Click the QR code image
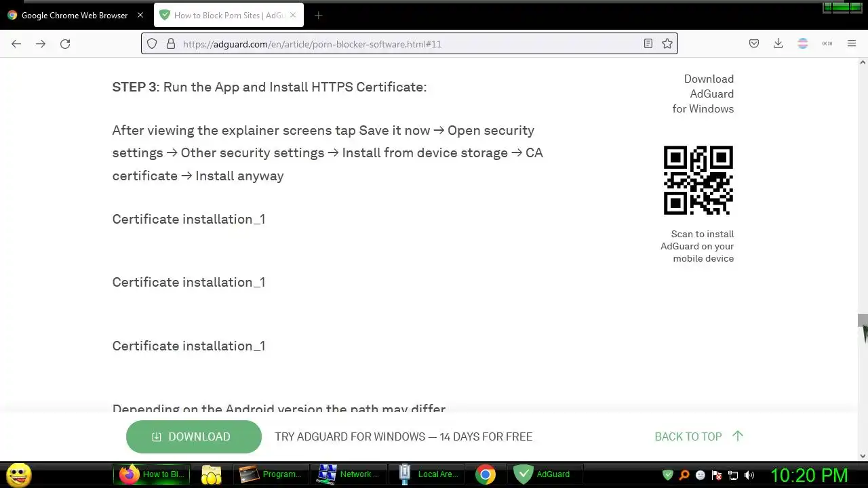Screen dimensions: 868x488 tap(698, 180)
